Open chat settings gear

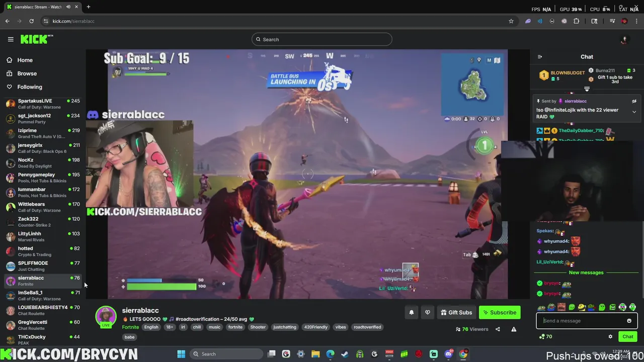(610, 337)
